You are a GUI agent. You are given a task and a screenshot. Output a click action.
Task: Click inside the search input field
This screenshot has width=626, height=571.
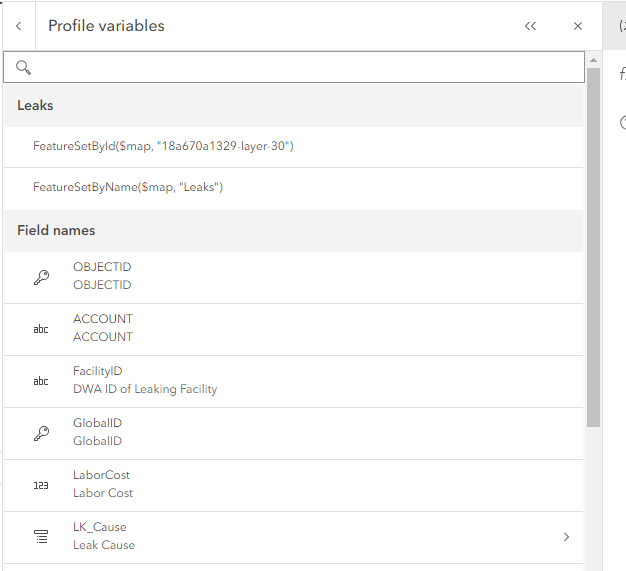click(300, 67)
